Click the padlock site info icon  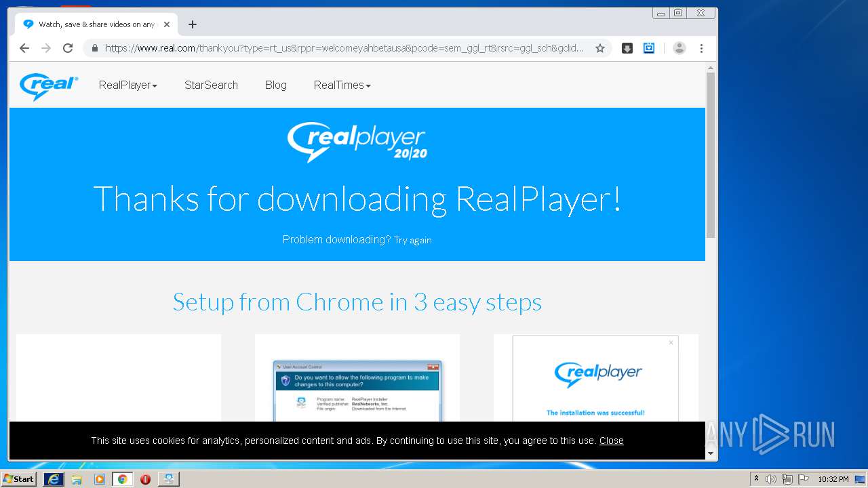point(95,48)
